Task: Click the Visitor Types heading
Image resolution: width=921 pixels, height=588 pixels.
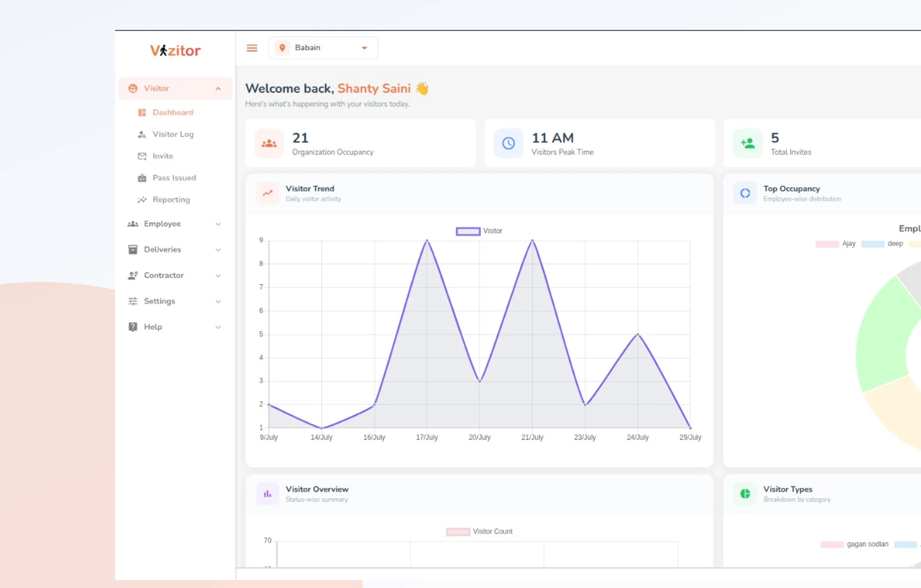Action: (x=788, y=490)
